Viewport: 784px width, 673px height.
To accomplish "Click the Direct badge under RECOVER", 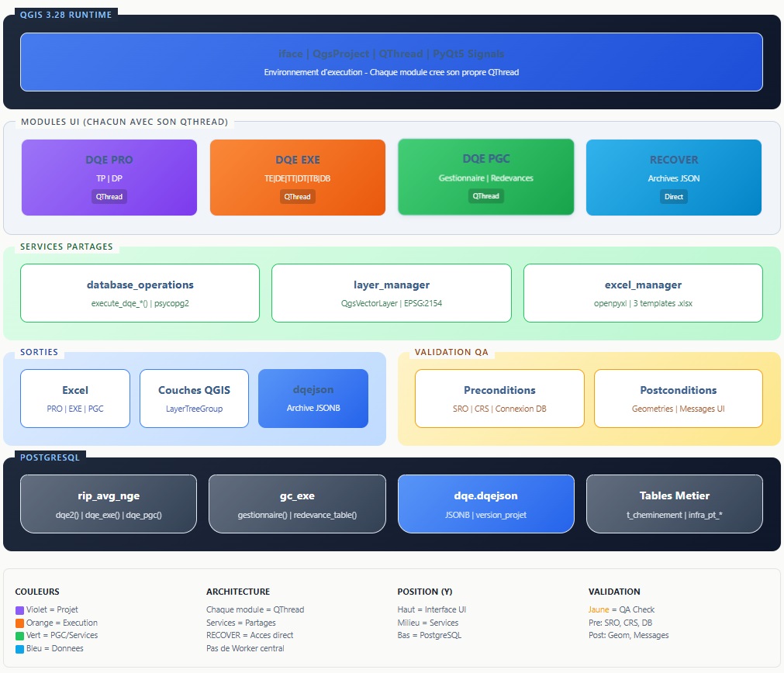I will coord(673,197).
